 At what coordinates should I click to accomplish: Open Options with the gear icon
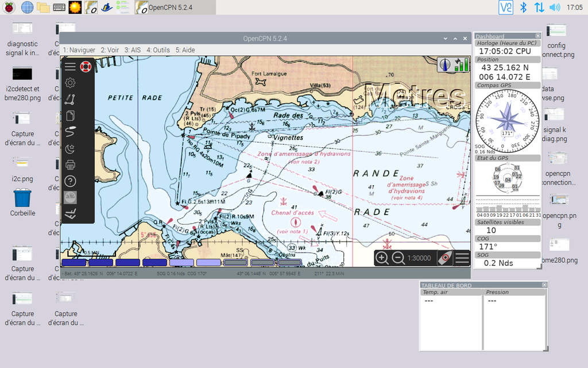70,83
